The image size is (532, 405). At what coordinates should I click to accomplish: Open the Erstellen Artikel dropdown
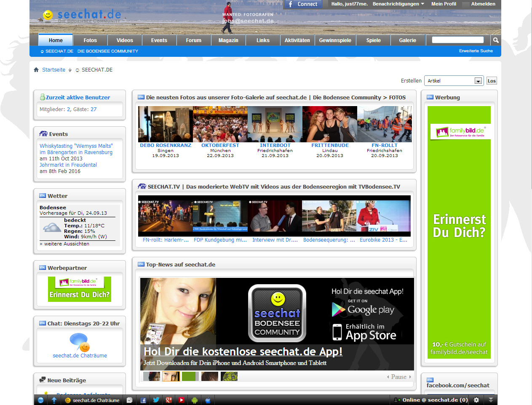(453, 81)
